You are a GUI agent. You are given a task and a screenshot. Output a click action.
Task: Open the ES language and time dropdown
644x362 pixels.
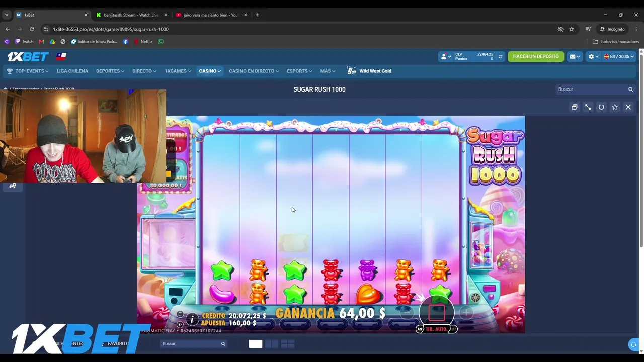tap(619, 57)
